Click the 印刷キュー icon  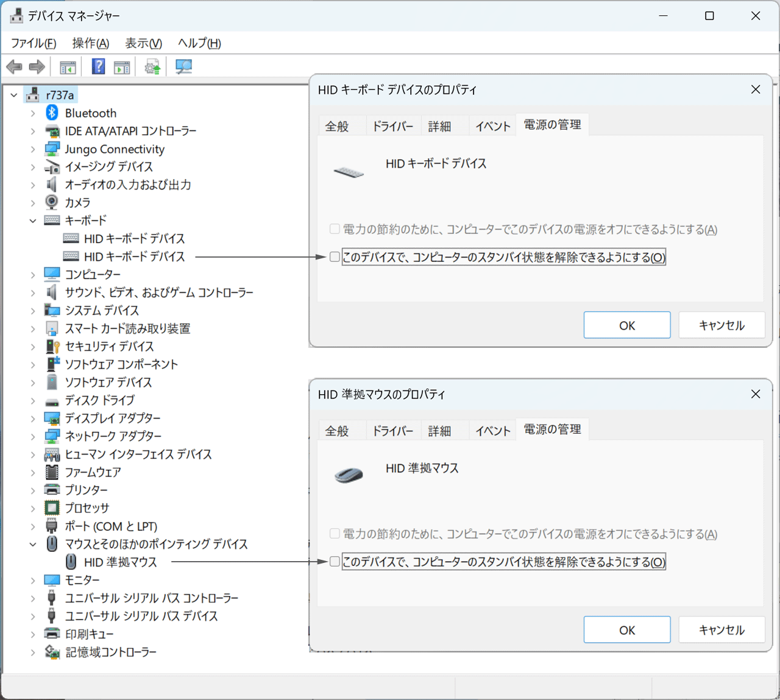[52, 634]
